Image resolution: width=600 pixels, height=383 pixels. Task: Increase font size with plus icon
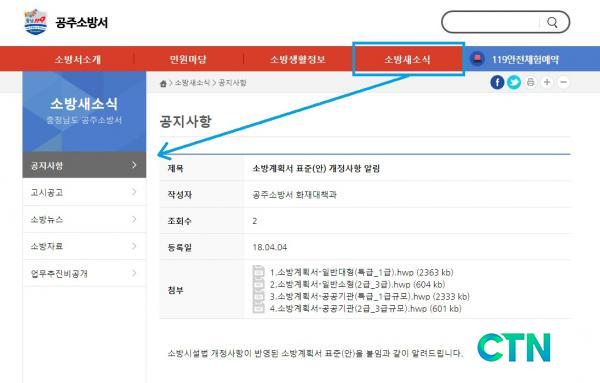(x=547, y=82)
